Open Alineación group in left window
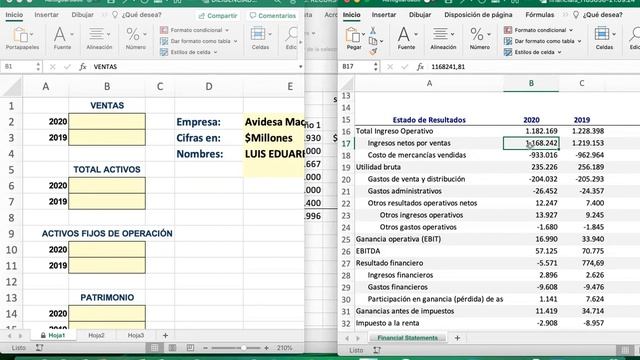The image size is (640, 360). 99,38
